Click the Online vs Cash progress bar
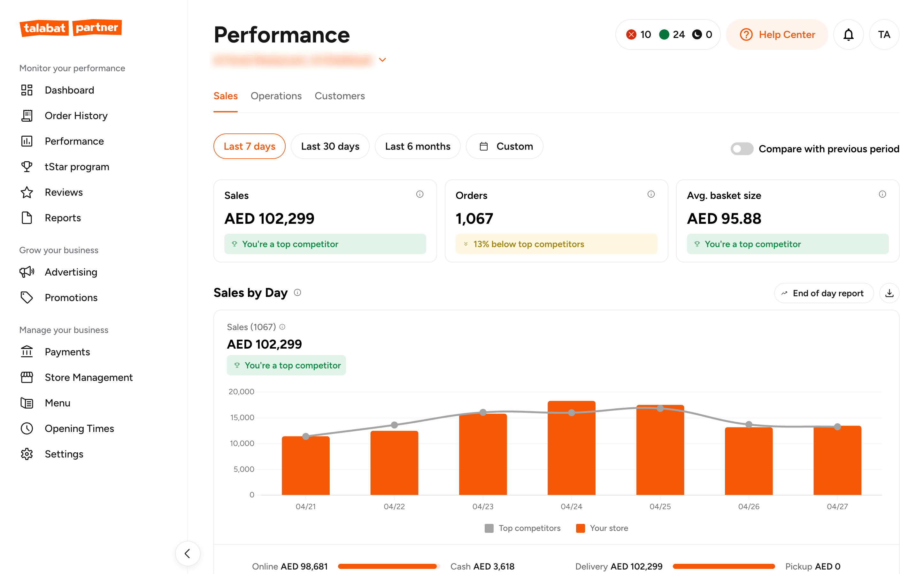924x574 pixels. (x=389, y=566)
